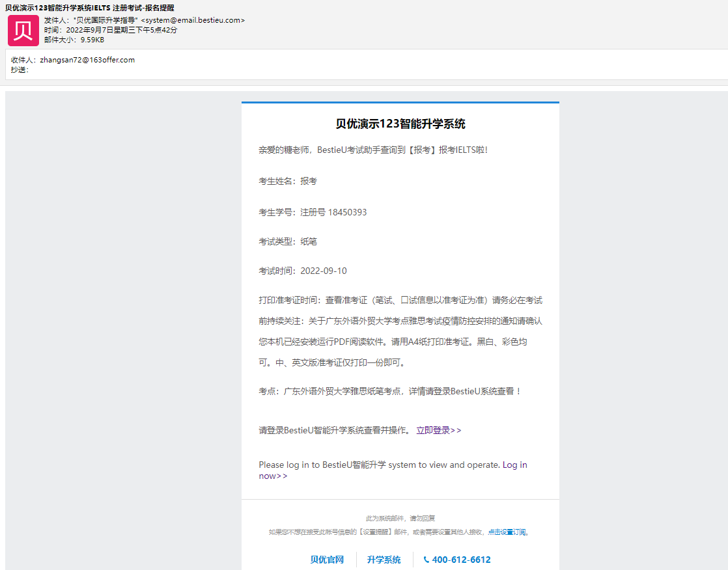Screen dimensions: 728x570
Task: Call the 400-612-6612 hotline link
Action: (461, 560)
